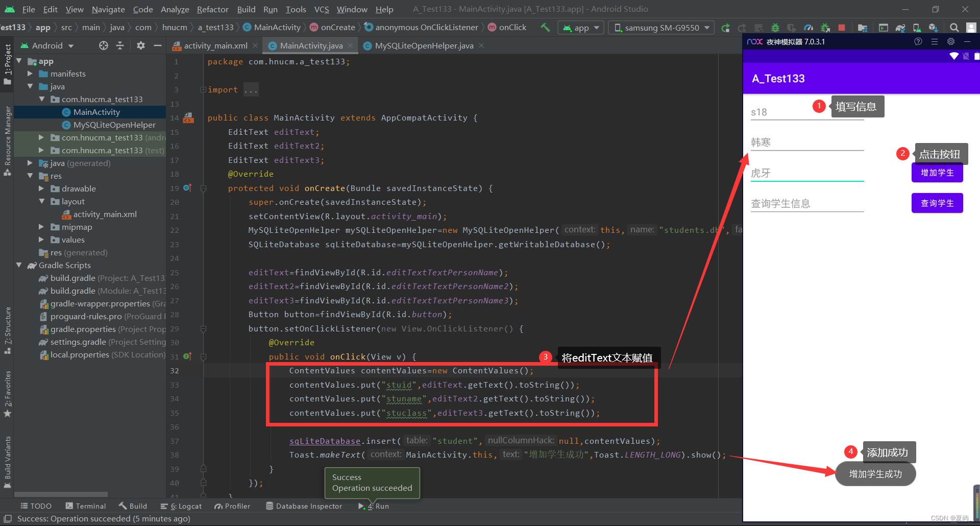Switch to the MySQLiteOpenHelper.java tab
This screenshot has height=526, width=980.
click(424, 46)
